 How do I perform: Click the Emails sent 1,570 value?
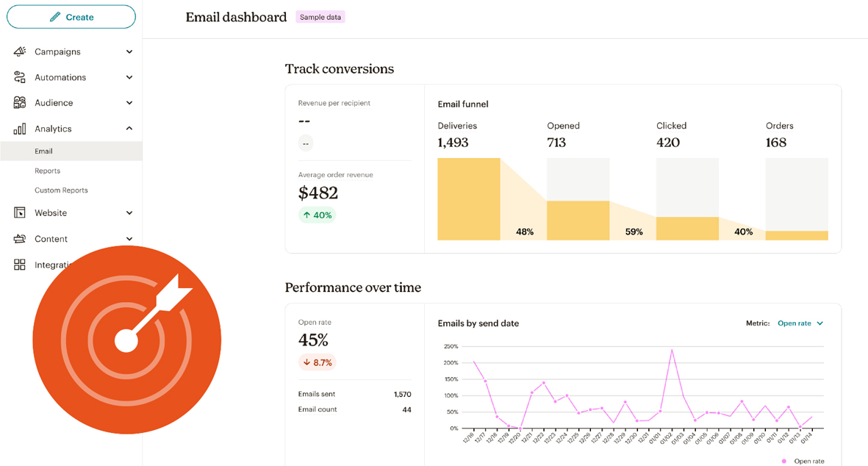[403, 395]
